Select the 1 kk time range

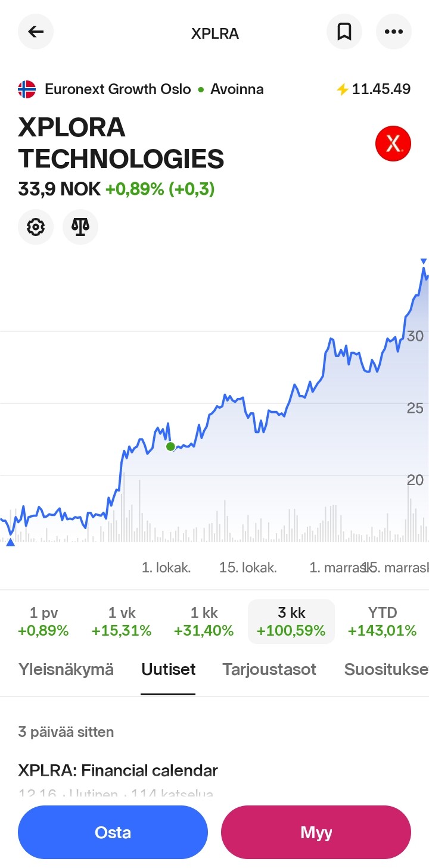pos(204,621)
